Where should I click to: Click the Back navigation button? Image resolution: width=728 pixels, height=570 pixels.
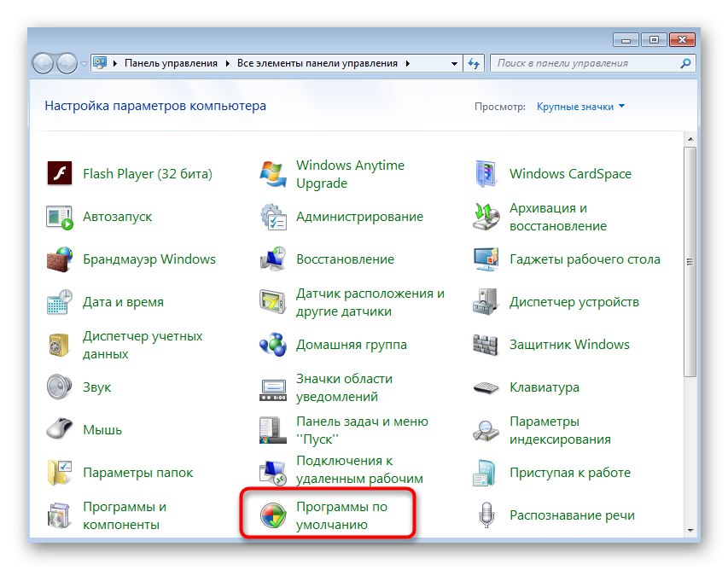[x=43, y=64]
